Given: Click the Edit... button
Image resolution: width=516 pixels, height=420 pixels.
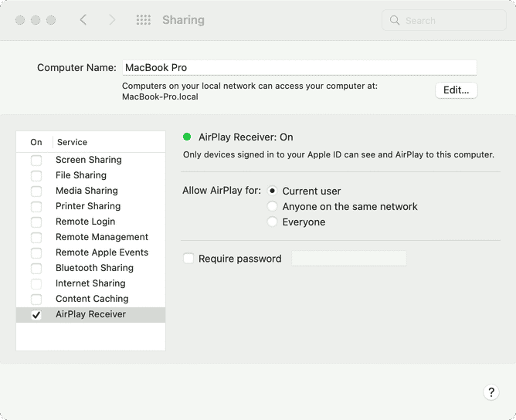Looking at the screenshot, I should [456, 90].
